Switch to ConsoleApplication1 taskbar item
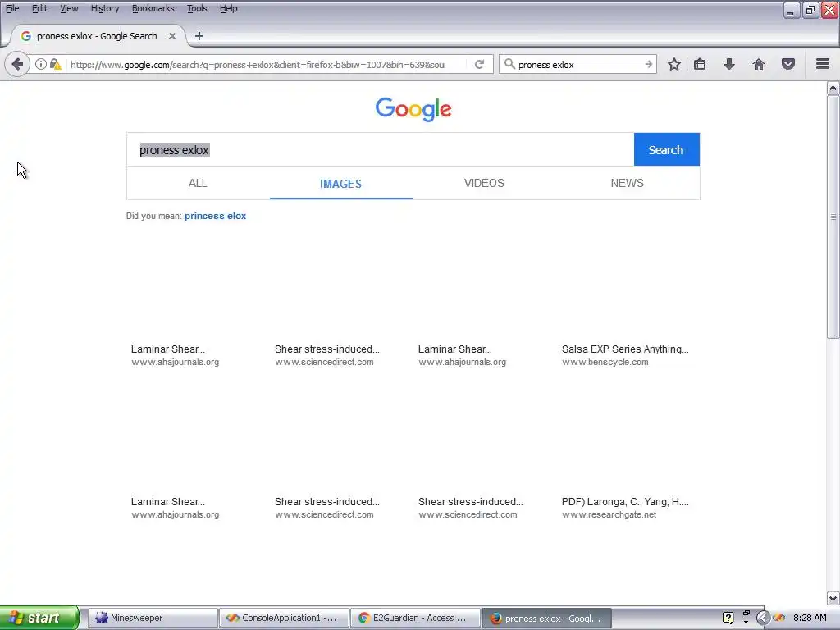 coord(284,618)
